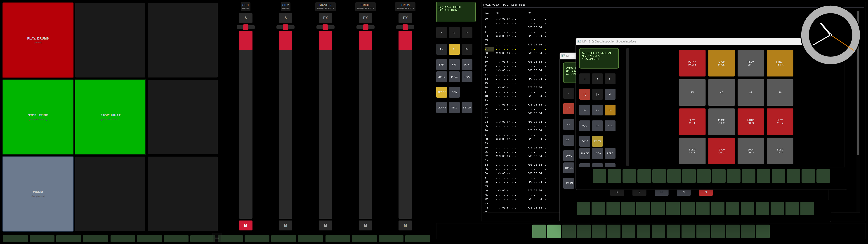Click the S button on CH 2
The width and height of the screenshot is (868, 244).
[285, 18]
